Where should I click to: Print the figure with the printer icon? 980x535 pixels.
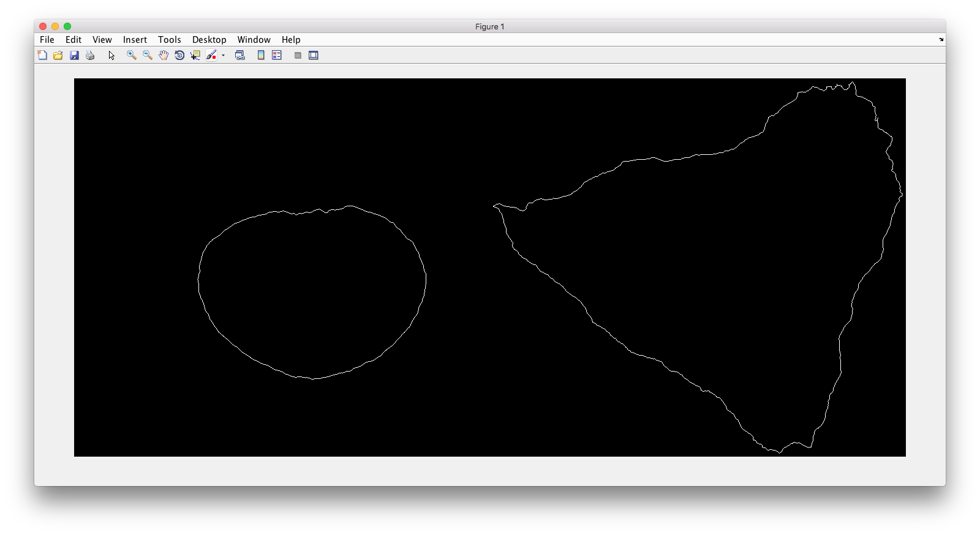click(x=90, y=55)
